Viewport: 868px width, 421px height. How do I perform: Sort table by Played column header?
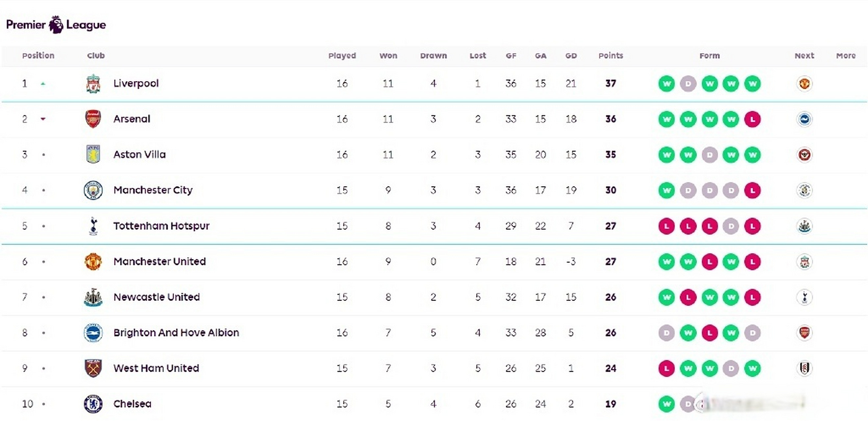342,56
